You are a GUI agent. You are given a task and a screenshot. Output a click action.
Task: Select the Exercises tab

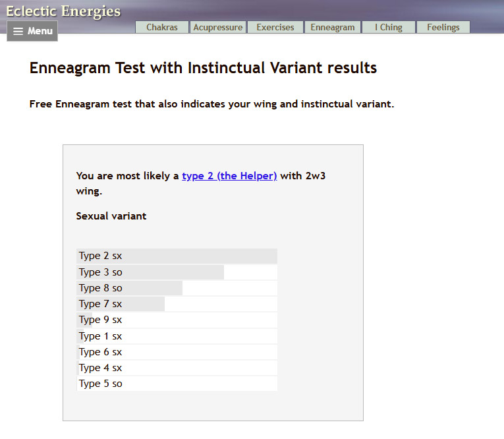275,27
